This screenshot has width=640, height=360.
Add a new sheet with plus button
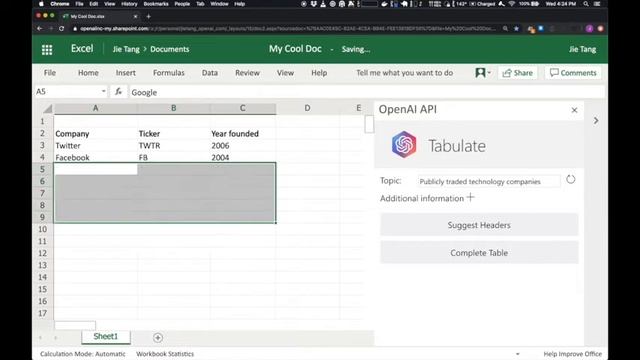[158, 338]
